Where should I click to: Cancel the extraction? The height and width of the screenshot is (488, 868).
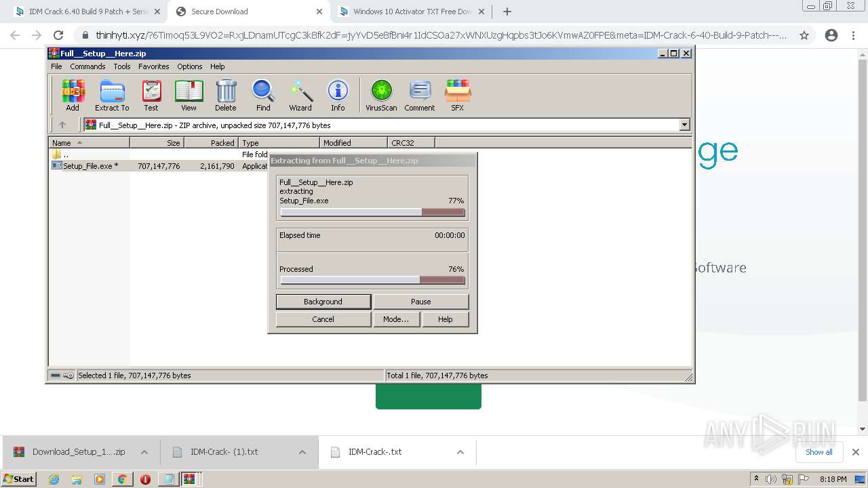[x=323, y=319]
